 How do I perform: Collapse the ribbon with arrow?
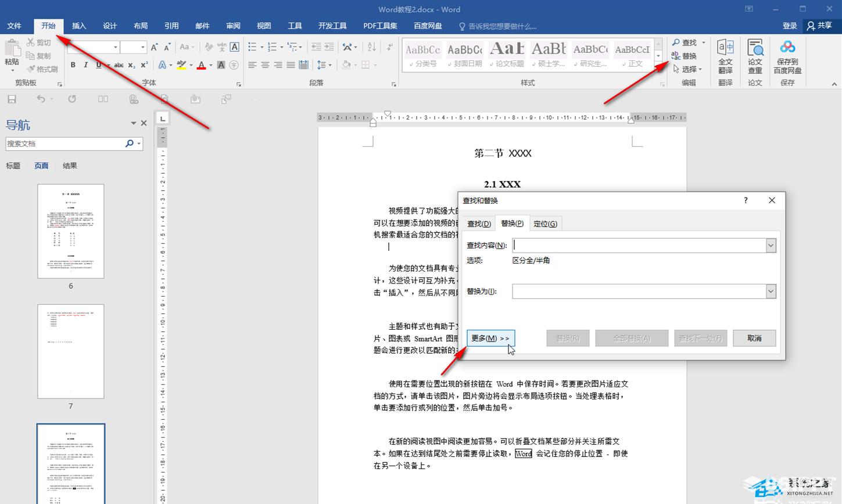[835, 84]
